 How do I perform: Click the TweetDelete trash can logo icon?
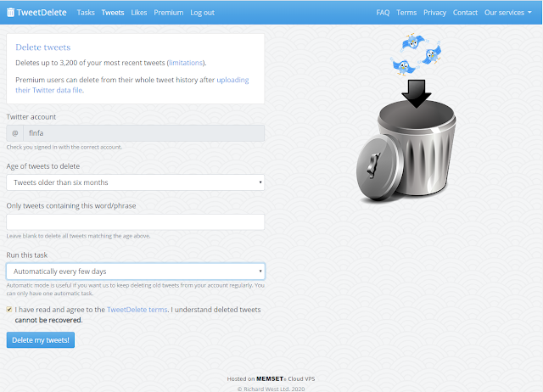pos(11,13)
